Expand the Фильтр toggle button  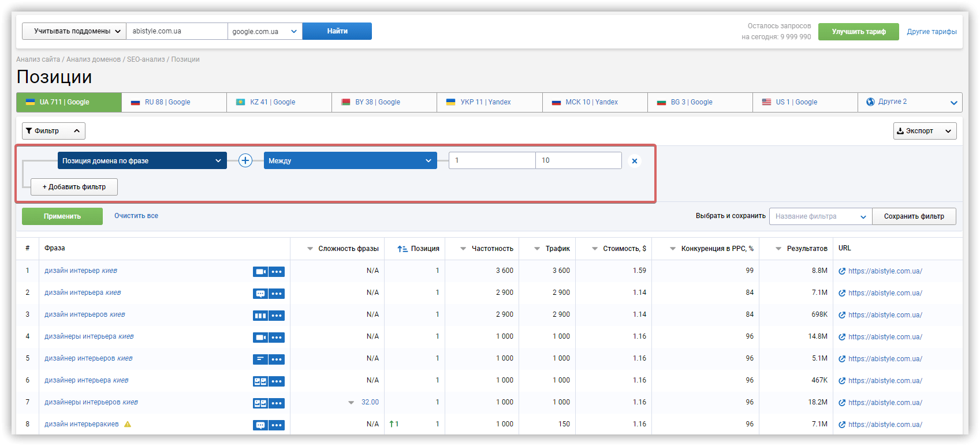(x=54, y=131)
